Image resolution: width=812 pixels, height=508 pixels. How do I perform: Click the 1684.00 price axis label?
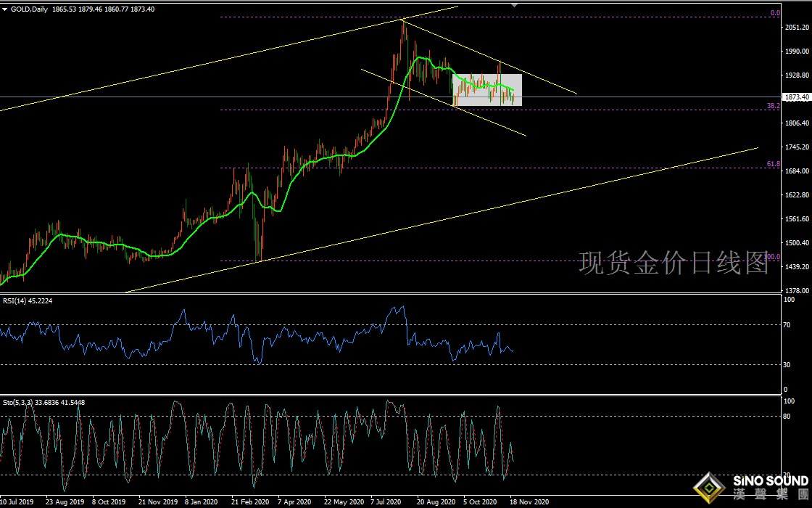coord(797,171)
